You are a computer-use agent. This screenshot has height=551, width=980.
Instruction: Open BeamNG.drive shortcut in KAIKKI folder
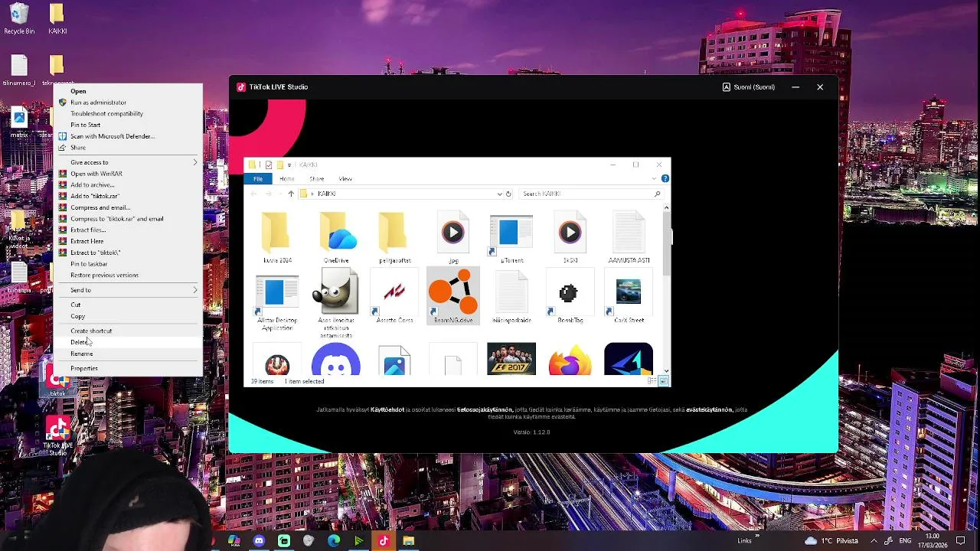(453, 295)
